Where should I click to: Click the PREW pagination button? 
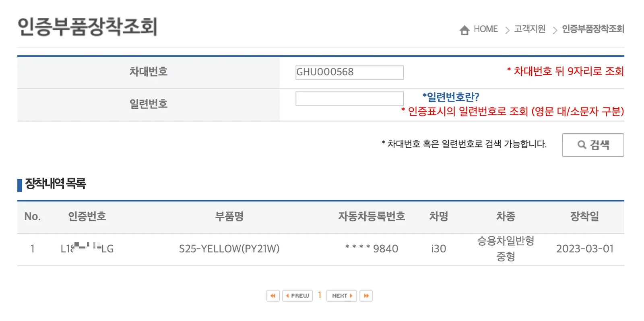tap(297, 295)
